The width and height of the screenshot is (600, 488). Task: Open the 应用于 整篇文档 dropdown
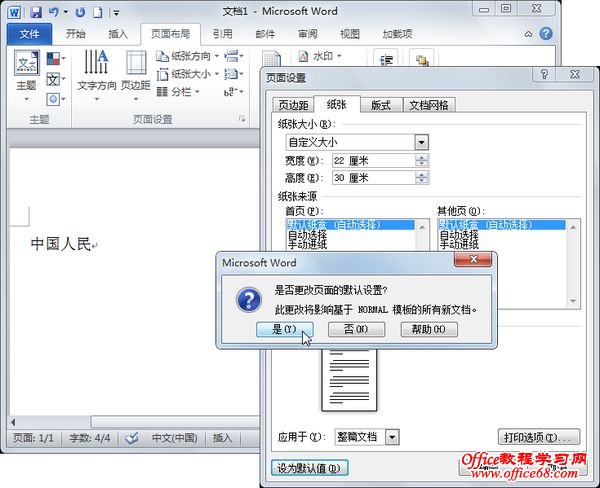(392, 437)
